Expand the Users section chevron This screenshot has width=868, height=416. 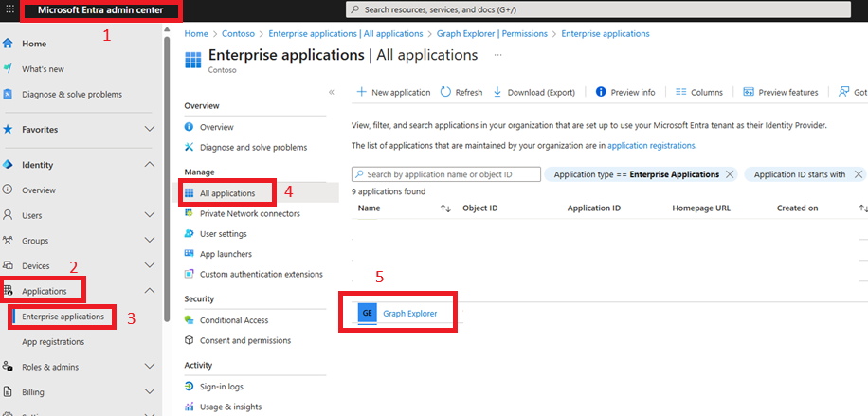[x=150, y=215]
